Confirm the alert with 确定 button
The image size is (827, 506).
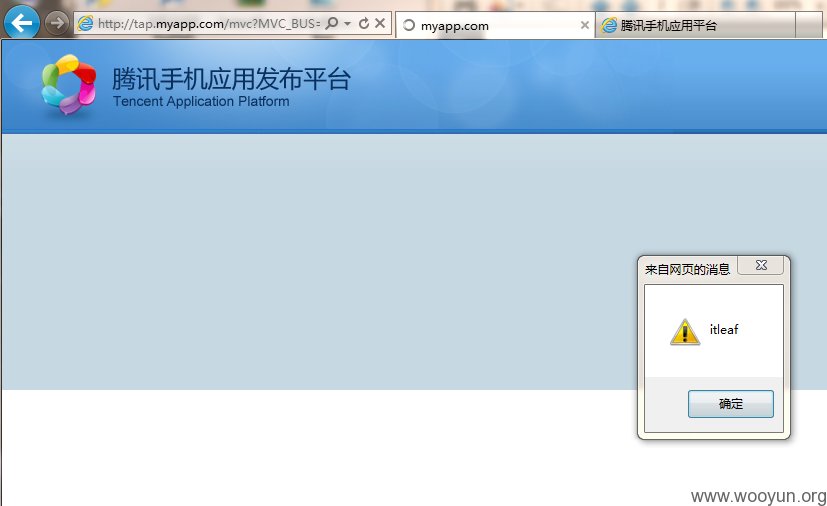click(730, 404)
